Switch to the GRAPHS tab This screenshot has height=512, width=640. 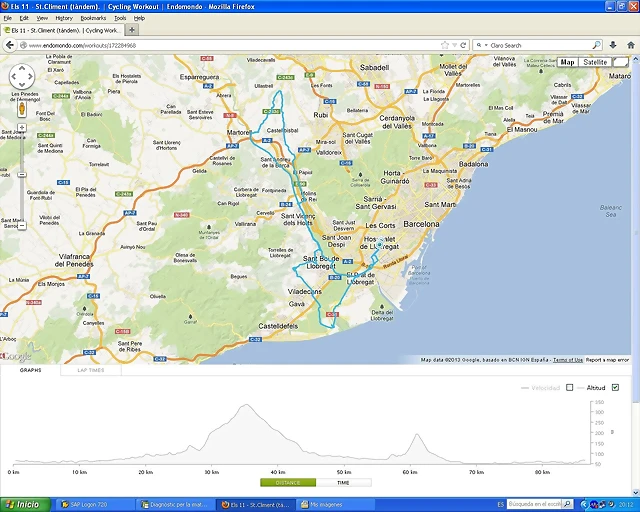31,370
